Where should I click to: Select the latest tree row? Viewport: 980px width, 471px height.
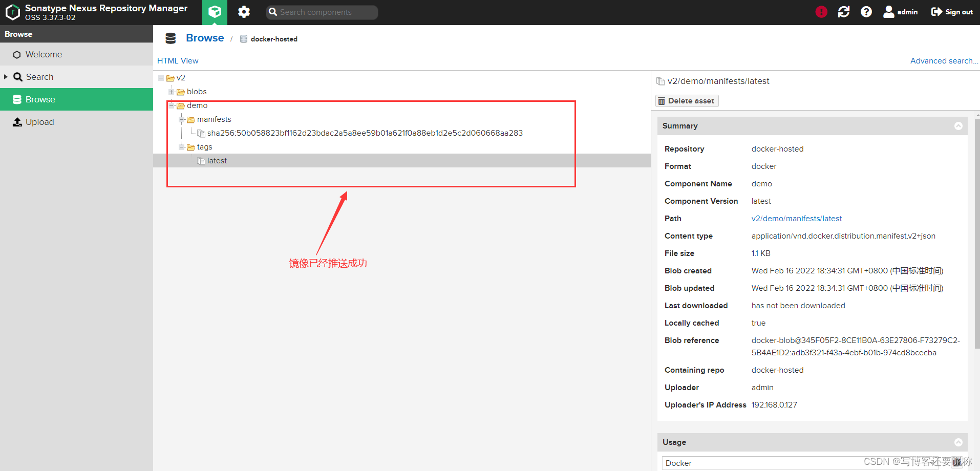pos(402,161)
